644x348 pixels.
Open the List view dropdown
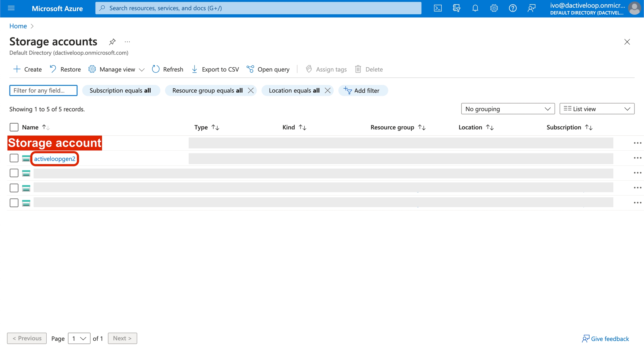597,109
